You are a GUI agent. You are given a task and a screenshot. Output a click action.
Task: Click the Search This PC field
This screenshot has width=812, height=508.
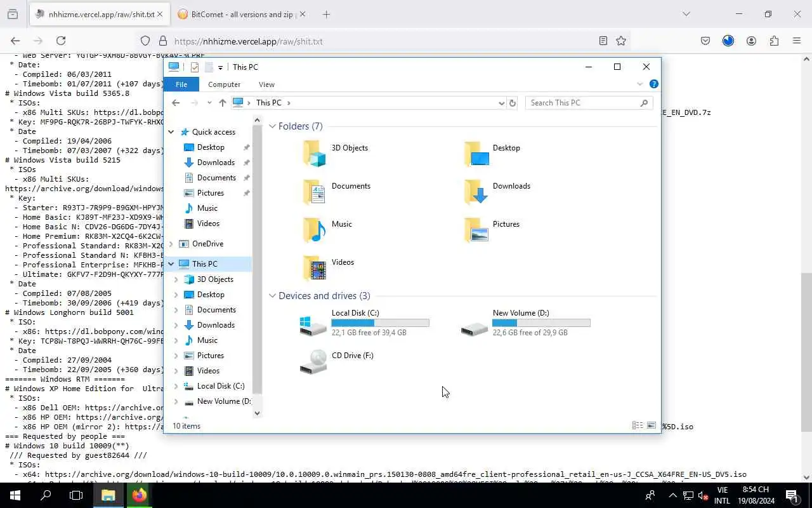click(x=589, y=103)
